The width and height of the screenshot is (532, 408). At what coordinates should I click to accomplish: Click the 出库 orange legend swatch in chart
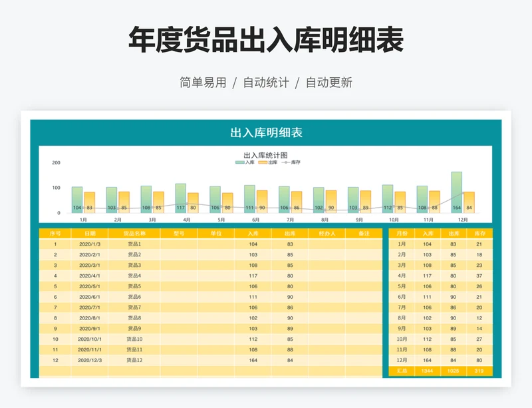coord(263,162)
